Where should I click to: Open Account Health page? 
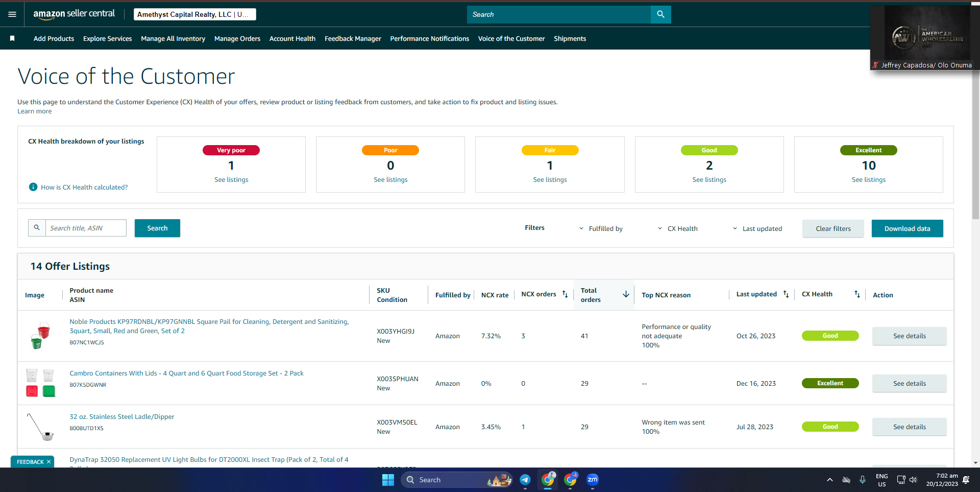click(x=292, y=38)
